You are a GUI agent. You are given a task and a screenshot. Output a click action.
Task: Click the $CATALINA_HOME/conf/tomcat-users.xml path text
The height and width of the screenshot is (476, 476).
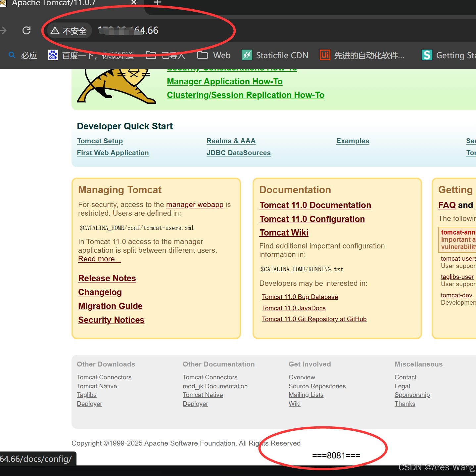pos(137,228)
